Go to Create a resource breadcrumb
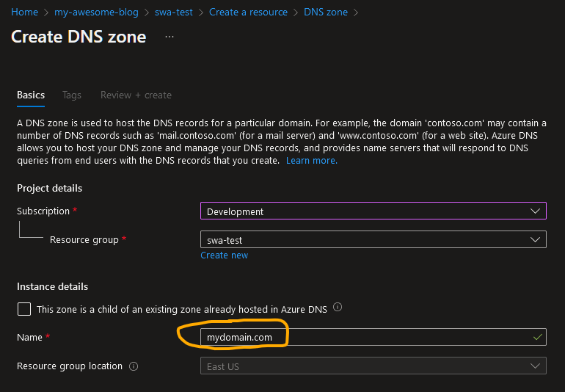Image resolution: width=565 pixels, height=392 pixels. (x=248, y=12)
